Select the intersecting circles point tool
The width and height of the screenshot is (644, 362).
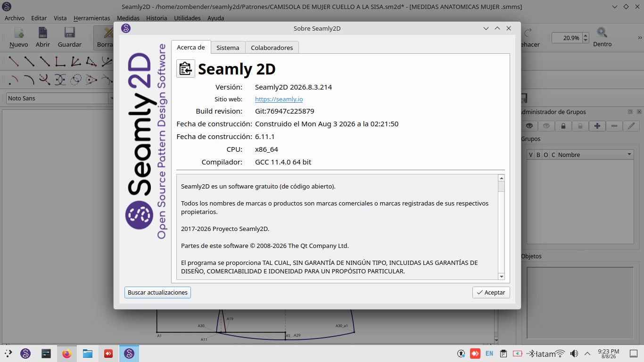point(76,80)
